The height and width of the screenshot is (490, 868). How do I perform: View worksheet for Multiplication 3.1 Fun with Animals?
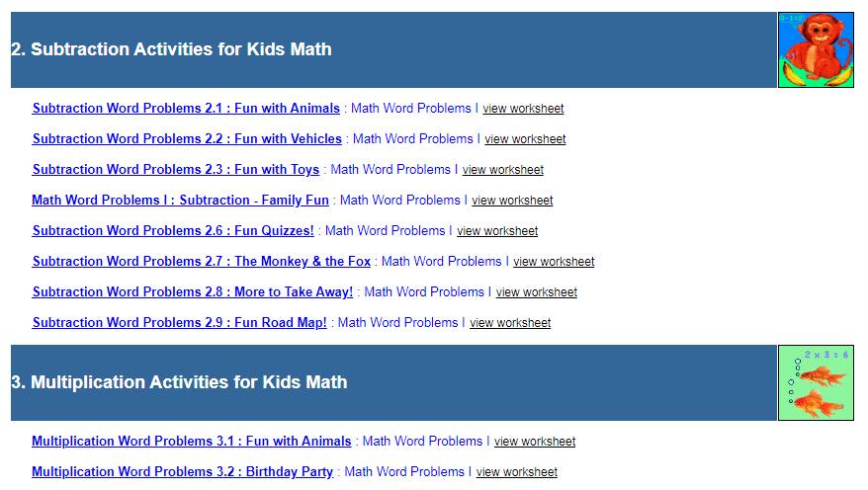point(535,442)
